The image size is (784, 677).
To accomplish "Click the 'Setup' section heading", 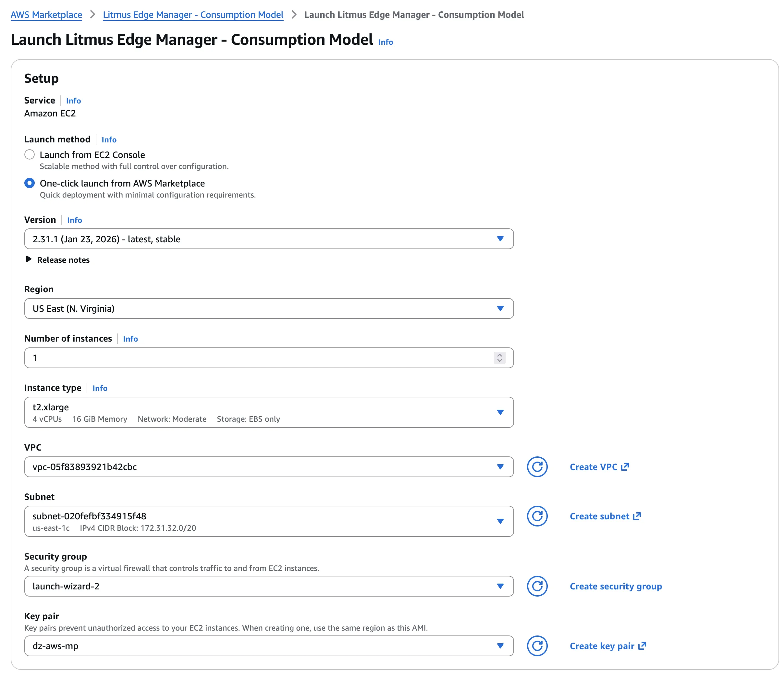I will (42, 78).
